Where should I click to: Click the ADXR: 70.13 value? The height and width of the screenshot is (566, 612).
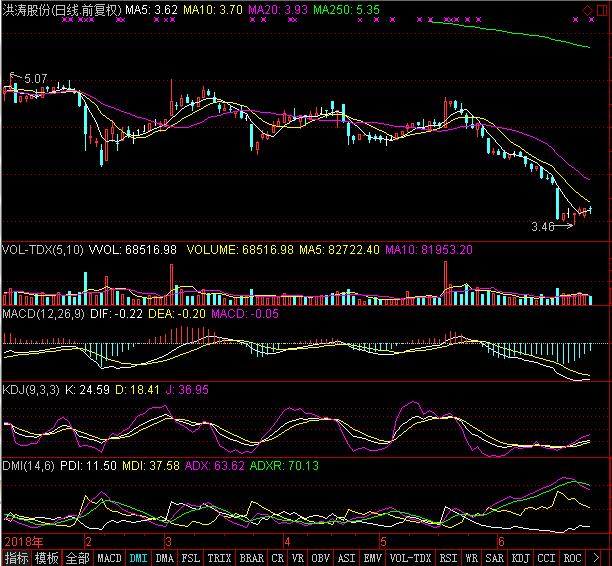pyautogui.click(x=284, y=466)
